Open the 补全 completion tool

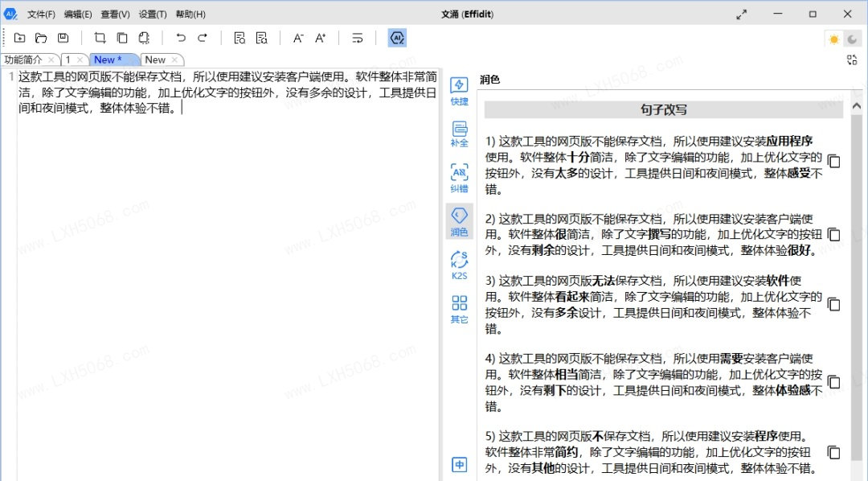(459, 134)
